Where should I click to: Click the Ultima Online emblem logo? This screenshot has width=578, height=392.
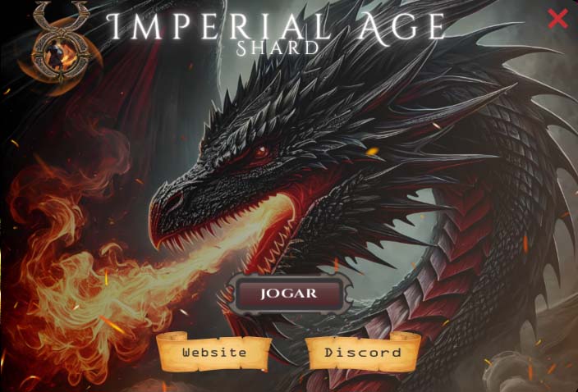(60, 46)
